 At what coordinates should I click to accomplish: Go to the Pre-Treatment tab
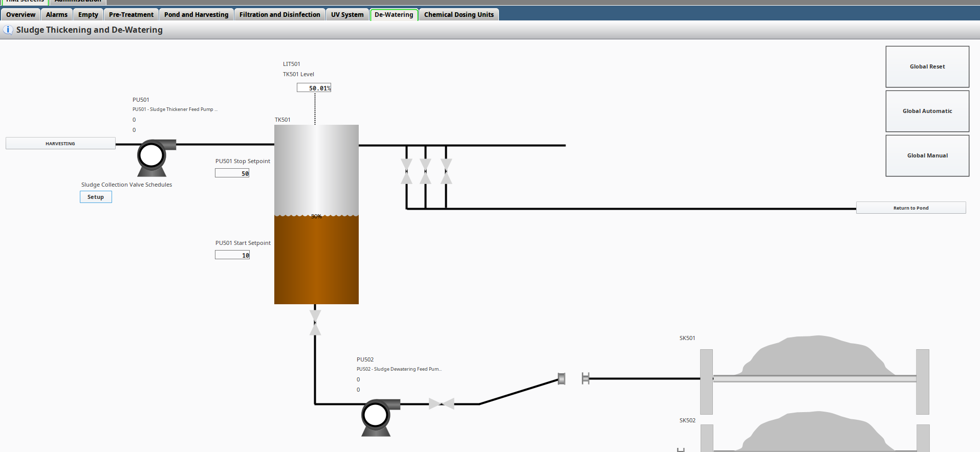click(x=131, y=14)
